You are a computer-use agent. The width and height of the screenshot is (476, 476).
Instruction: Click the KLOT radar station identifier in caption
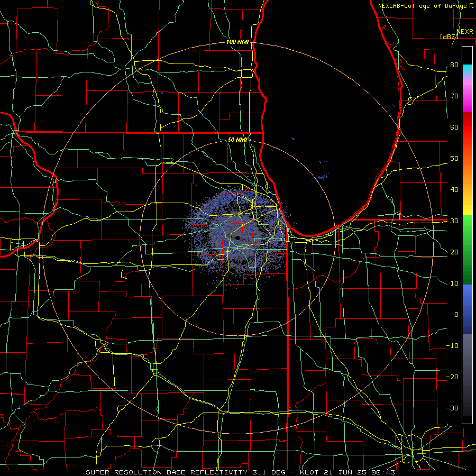pyautogui.click(x=309, y=472)
